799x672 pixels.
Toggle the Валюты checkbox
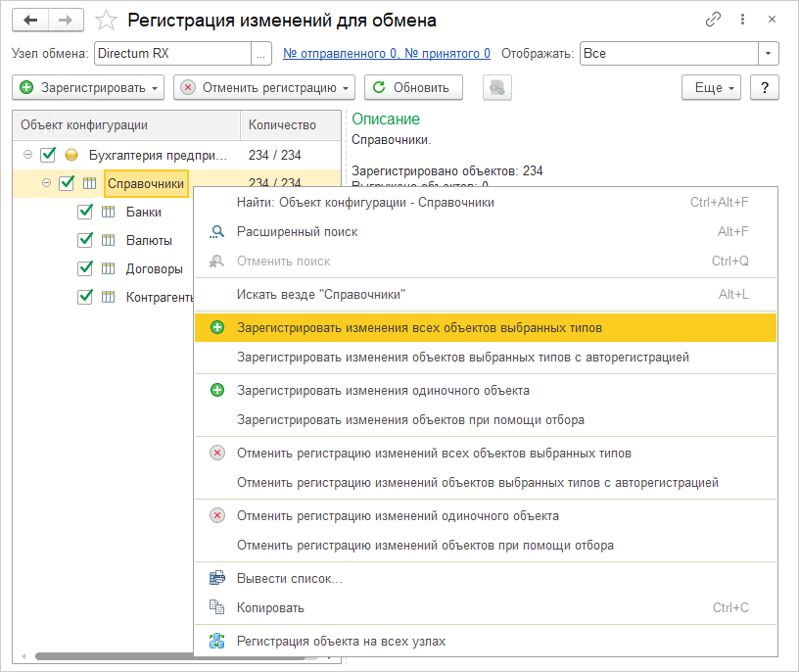[85, 240]
